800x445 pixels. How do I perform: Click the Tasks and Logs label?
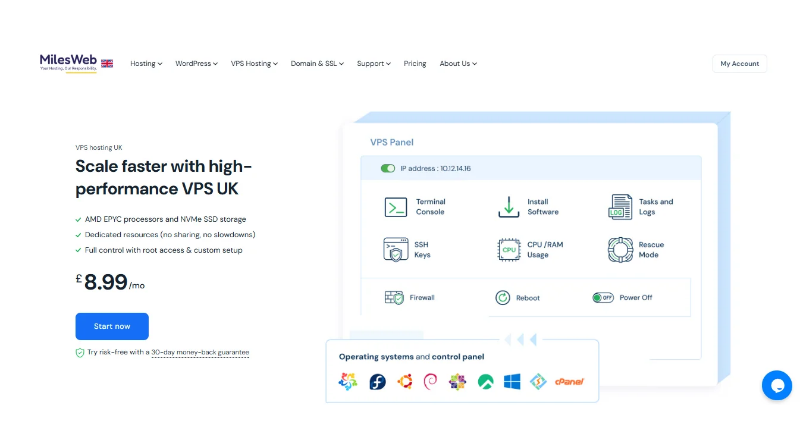(x=656, y=207)
